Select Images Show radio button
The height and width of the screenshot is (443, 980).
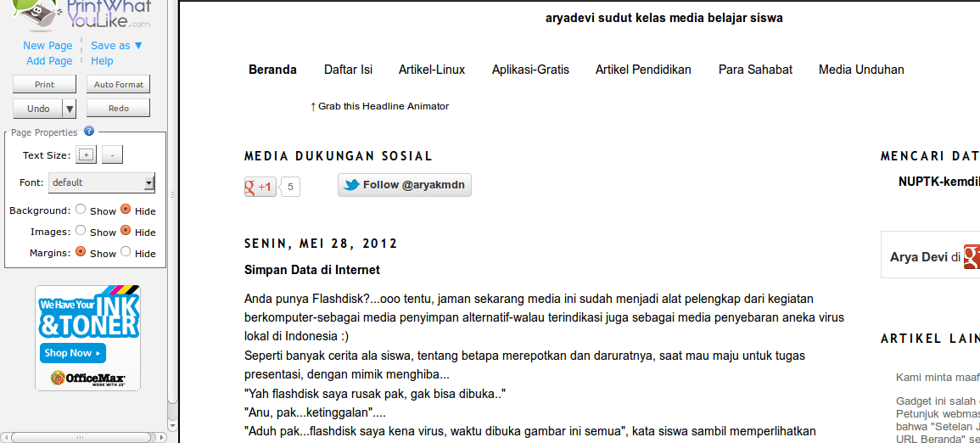[81, 231]
